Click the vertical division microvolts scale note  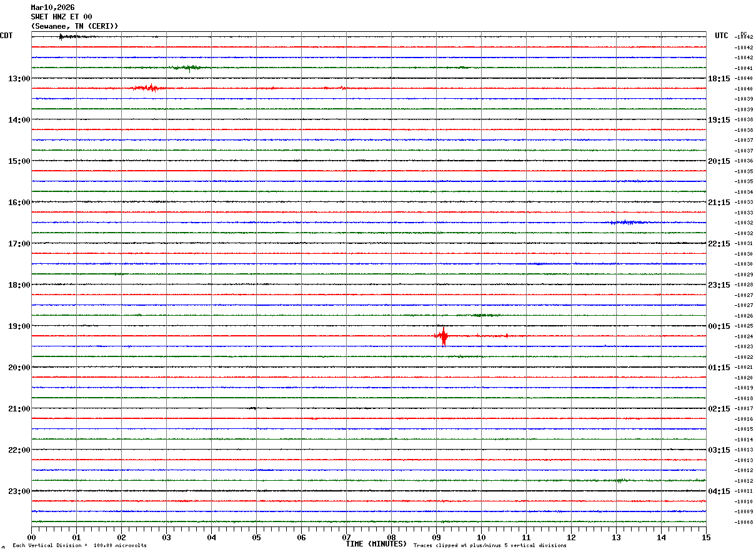click(79, 546)
